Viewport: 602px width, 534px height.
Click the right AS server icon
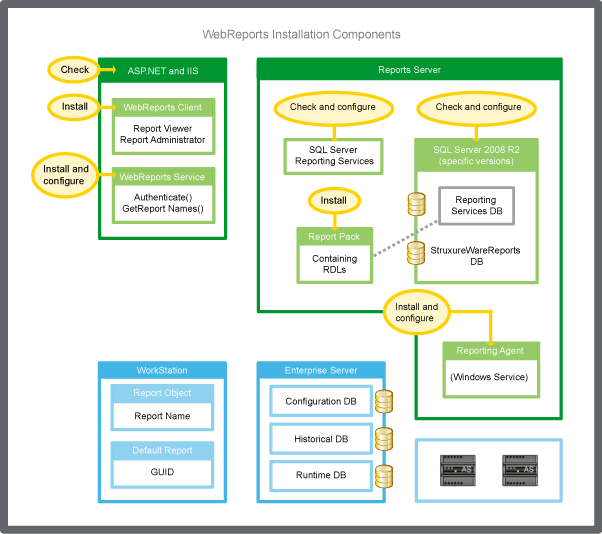point(518,470)
